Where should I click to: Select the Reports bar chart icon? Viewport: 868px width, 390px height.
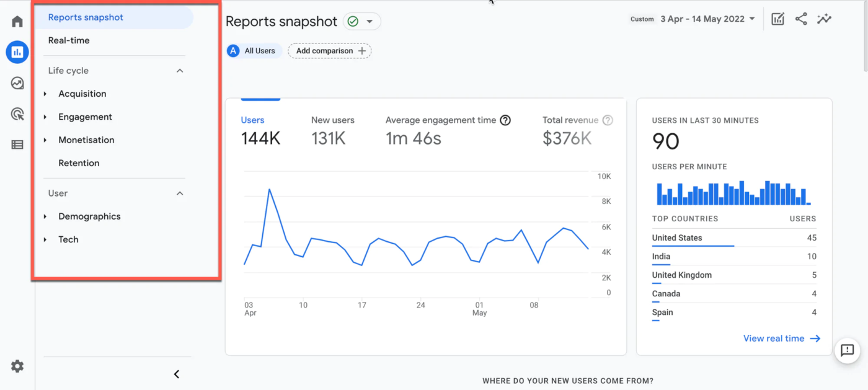tap(17, 52)
